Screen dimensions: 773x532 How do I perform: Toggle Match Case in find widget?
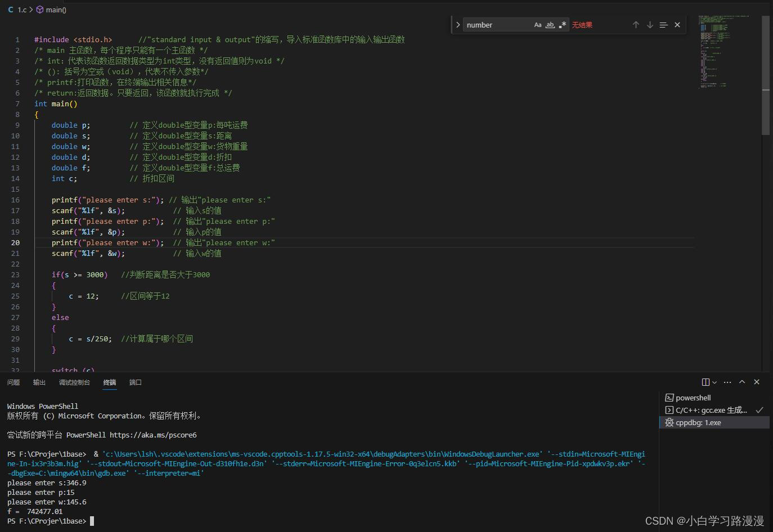click(x=538, y=25)
